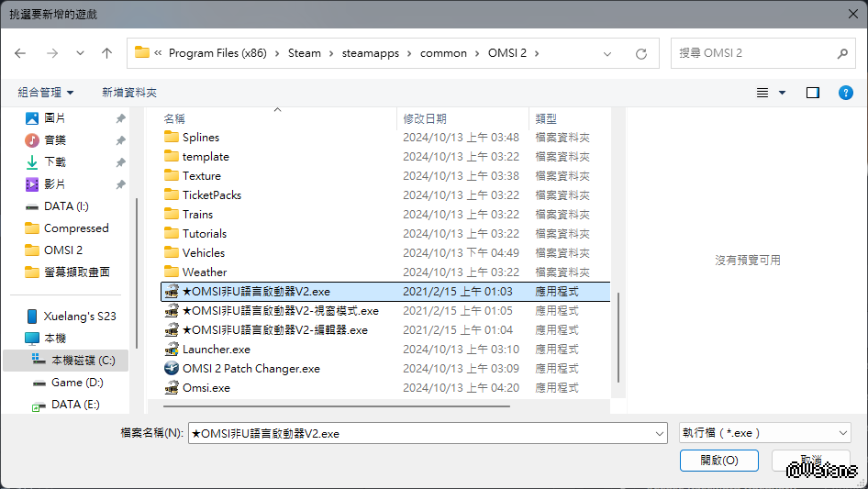Select ★OMSI非U語言啟動器V2-編輯器.exe
This screenshot has width=868, height=489.
tap(274, 330)
